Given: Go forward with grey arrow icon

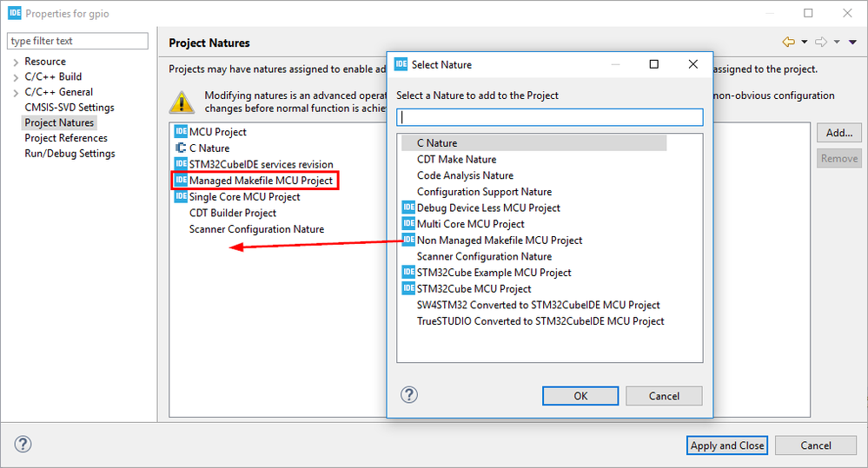Looking at the screenshot, I should [x=821, y=42].
